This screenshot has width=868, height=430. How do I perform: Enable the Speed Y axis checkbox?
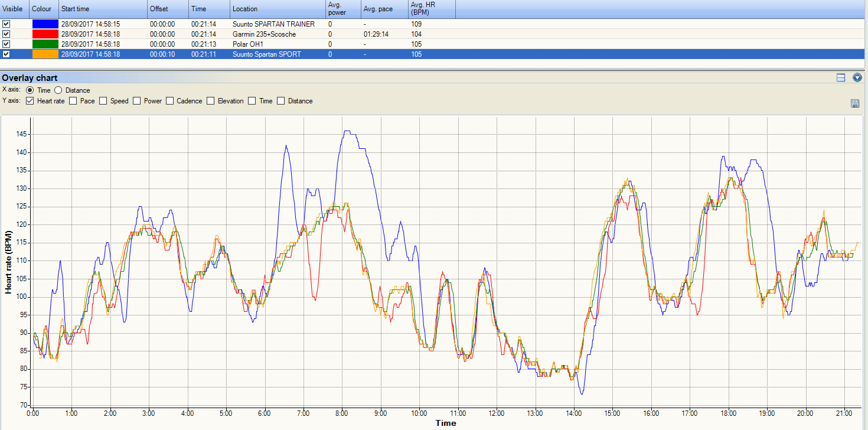point(103,101)
